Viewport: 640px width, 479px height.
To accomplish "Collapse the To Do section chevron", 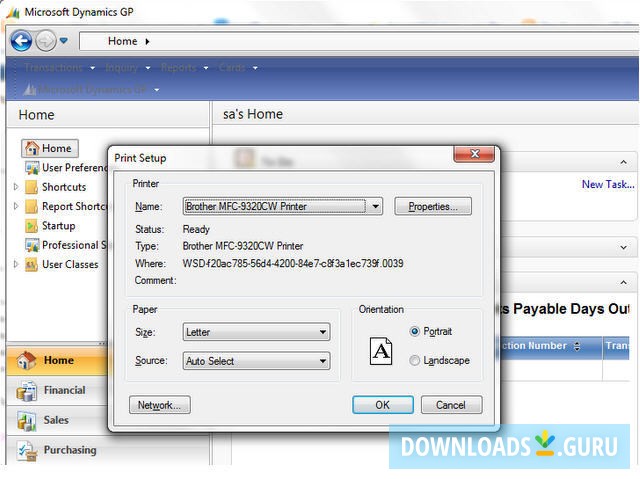I will point(623,162).
